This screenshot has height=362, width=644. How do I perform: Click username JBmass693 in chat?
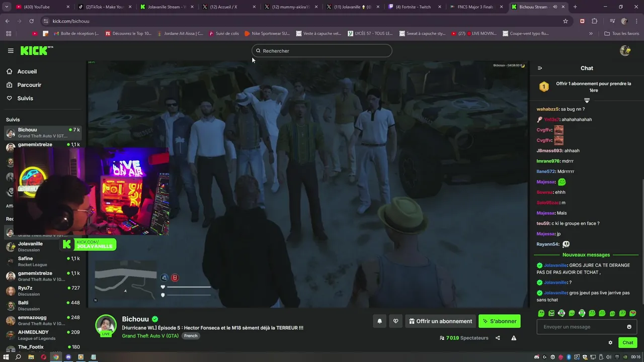click(549, 151)
